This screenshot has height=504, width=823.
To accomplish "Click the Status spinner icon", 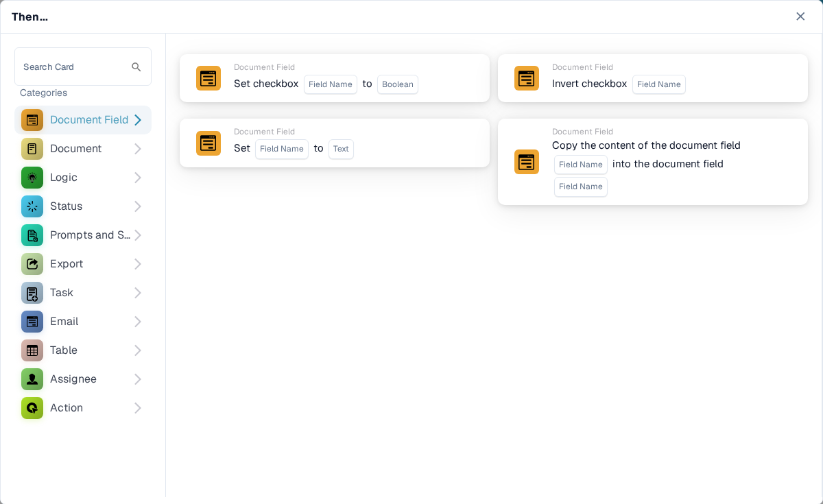I will click(32, 206).
